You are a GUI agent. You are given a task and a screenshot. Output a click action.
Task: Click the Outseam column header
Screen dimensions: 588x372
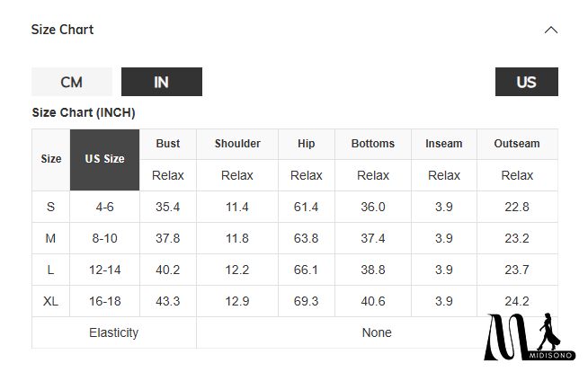pos(517,144)
